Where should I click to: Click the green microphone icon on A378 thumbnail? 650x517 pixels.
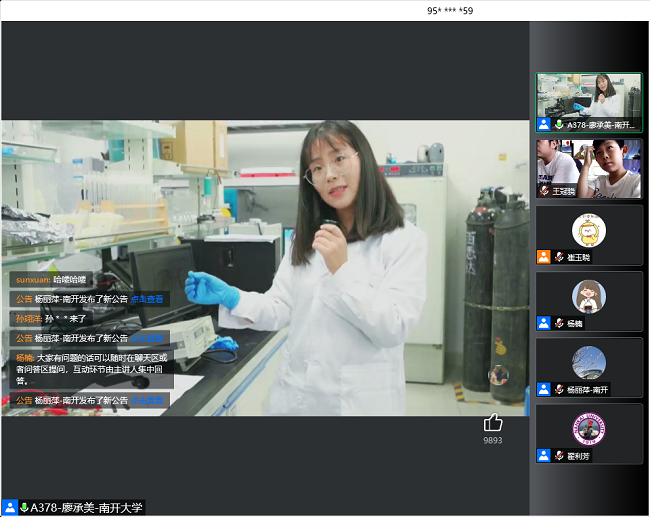[559, 125]
